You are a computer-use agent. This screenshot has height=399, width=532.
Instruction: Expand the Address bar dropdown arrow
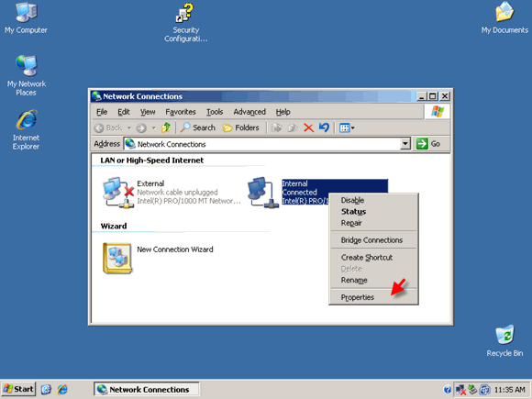[405, 144]
